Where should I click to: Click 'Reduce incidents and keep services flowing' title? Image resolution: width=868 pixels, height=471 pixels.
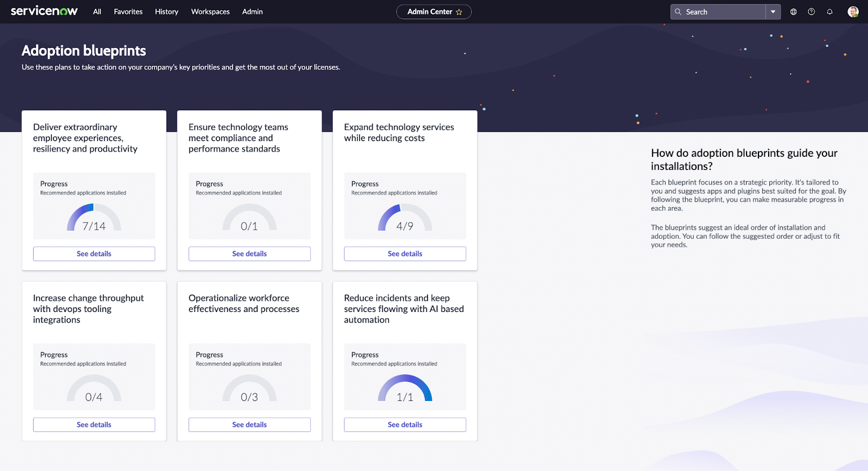pyautogui.click(x=404, y=309)
